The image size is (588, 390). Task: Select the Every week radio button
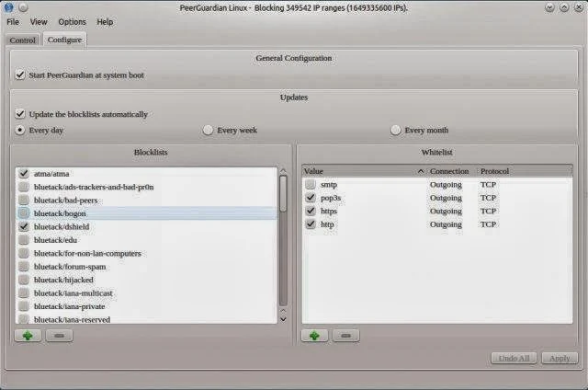pyautogui.click(x=208, y=131)
